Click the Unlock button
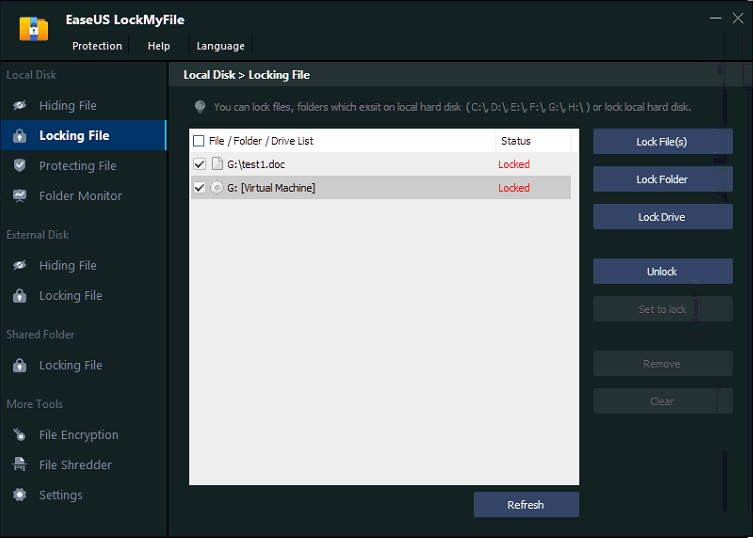This screenshot has width=753, height=538. 663,271
